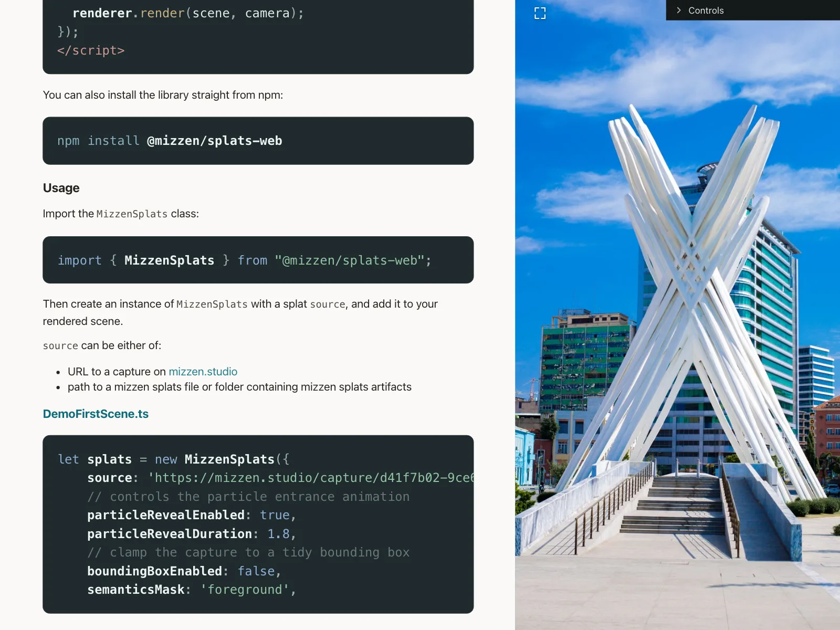The height and width of the screenshot is (630, 840).
Task: Click 'source can be either of:' text
Action: (102, 345)
